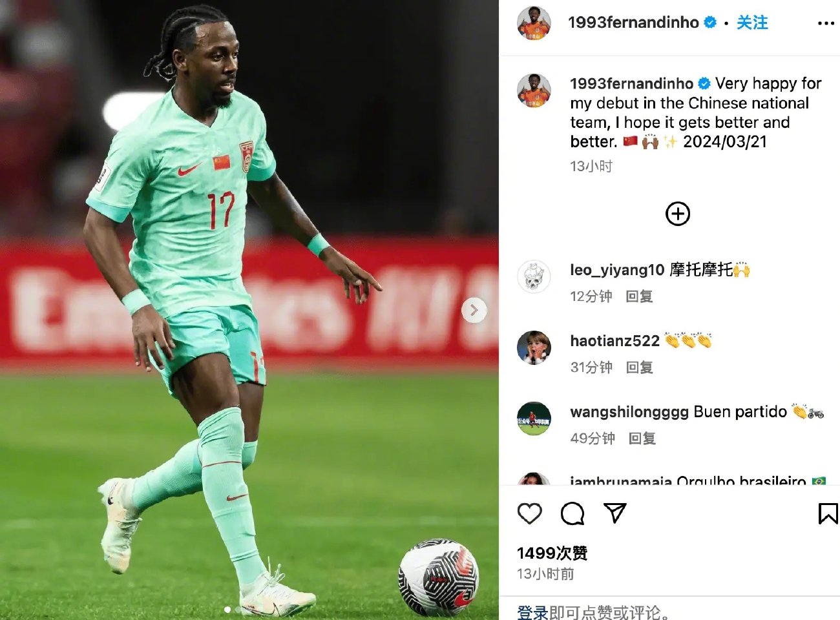Click the 登录 login link
The height and width of the screenshot is (620, 840).
tap(532, 612)
